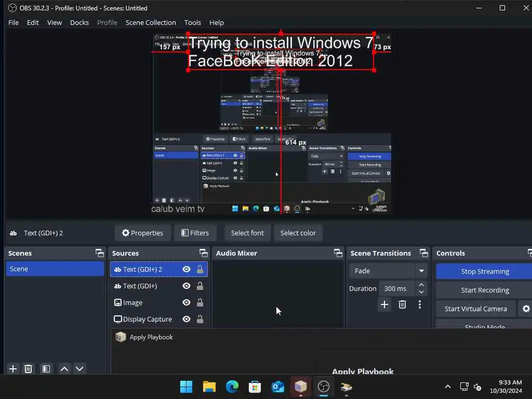Click the Duration 300 ms field

tap(397, 289)
